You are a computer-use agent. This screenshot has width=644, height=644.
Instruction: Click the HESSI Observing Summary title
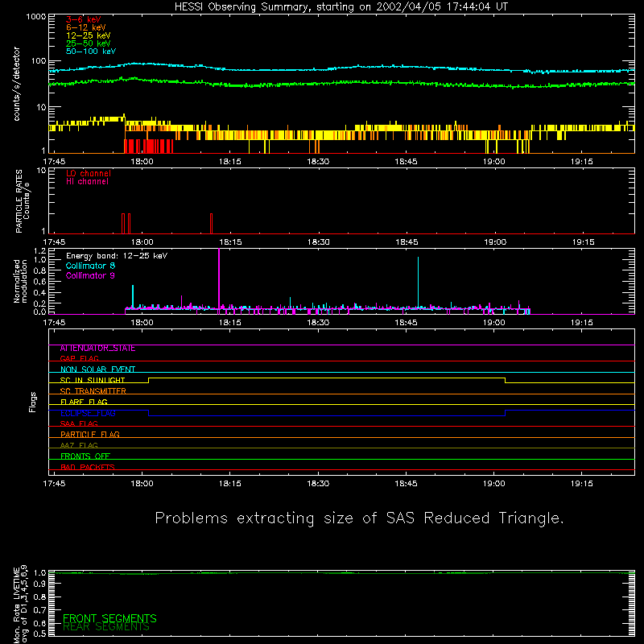pos(341,7)
